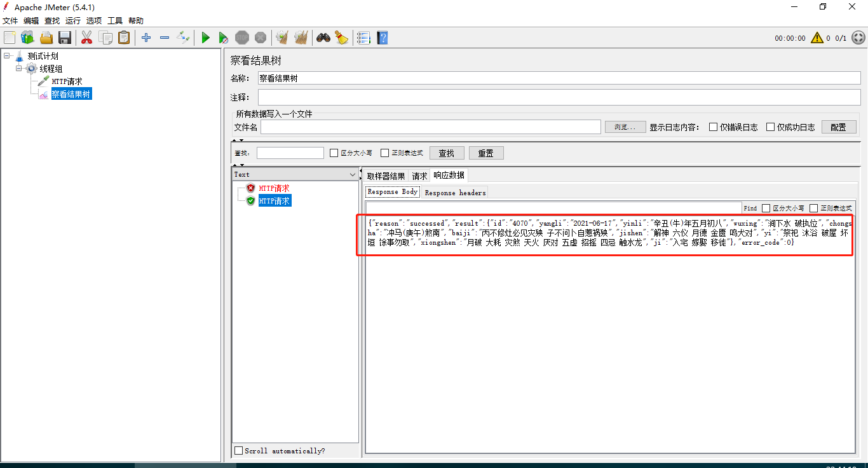The image size is (868, 468).
Task: Click the 查找 search text field
Action: point(290,153)
